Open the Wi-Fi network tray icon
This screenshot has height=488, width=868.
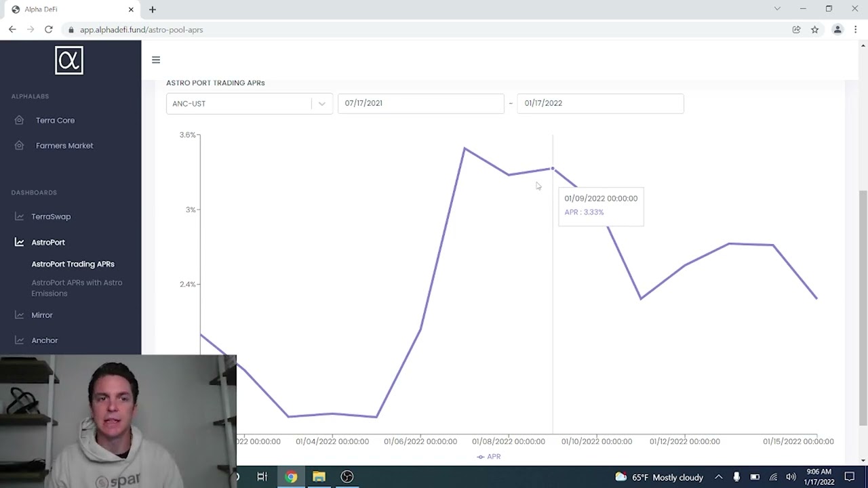pos(773,477)
